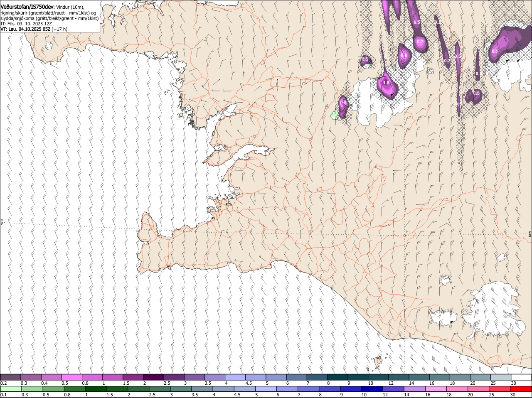This screenshot has width=532, height=398.
Task: Click the initialization time line IT: Fös. 03. 10. 2025 12Z
Action: [x=26, y=24]
